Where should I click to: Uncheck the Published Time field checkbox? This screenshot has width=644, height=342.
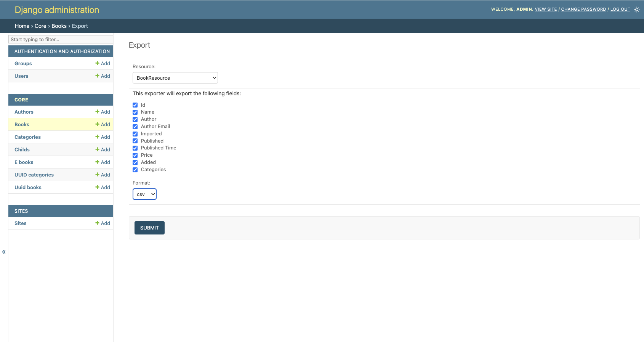135,148
